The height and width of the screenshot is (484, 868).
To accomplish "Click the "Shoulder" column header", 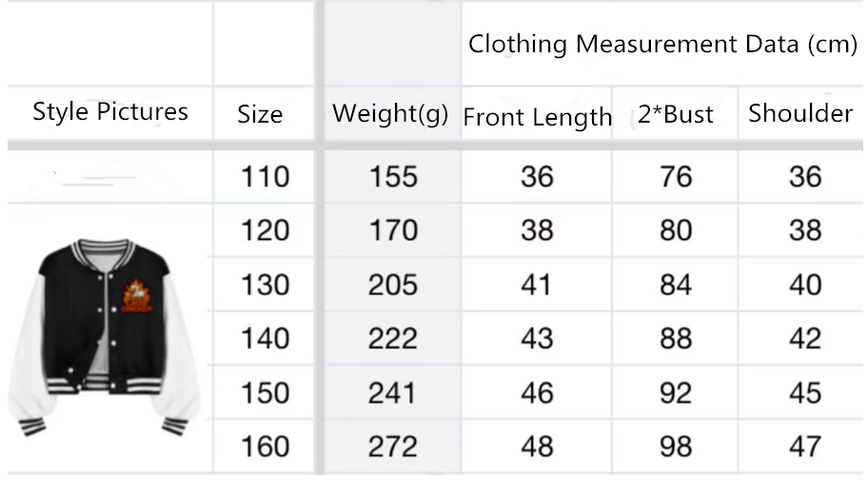I will click(800, 113).
